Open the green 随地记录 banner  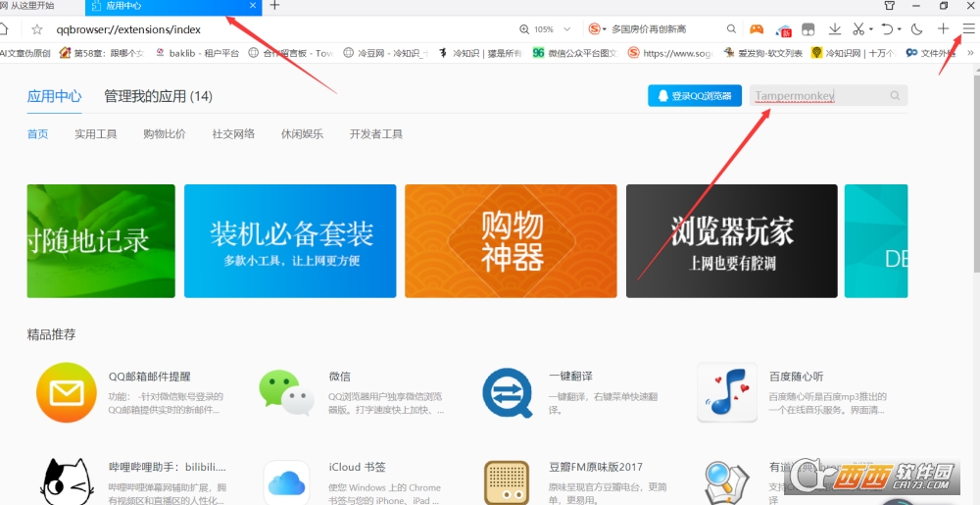coord(101,240)
